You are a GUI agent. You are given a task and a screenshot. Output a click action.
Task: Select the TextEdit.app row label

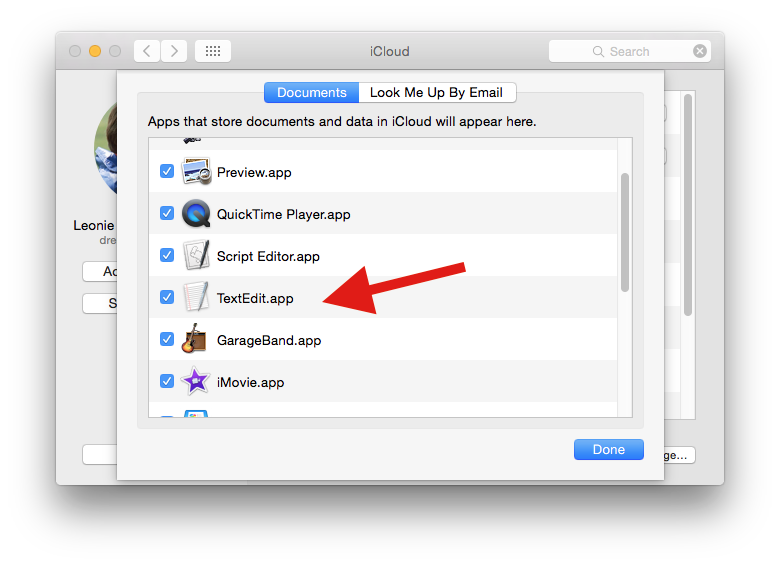[255, 298]
